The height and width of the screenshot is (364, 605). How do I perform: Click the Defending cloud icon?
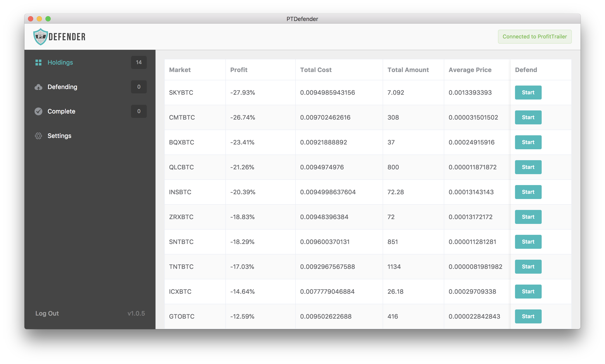click(x=38, y=87)
